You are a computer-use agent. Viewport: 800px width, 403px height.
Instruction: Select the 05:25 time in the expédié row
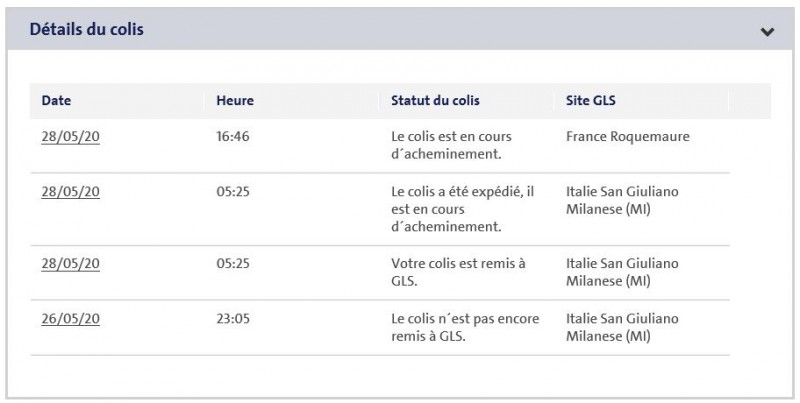click(232, 191)
